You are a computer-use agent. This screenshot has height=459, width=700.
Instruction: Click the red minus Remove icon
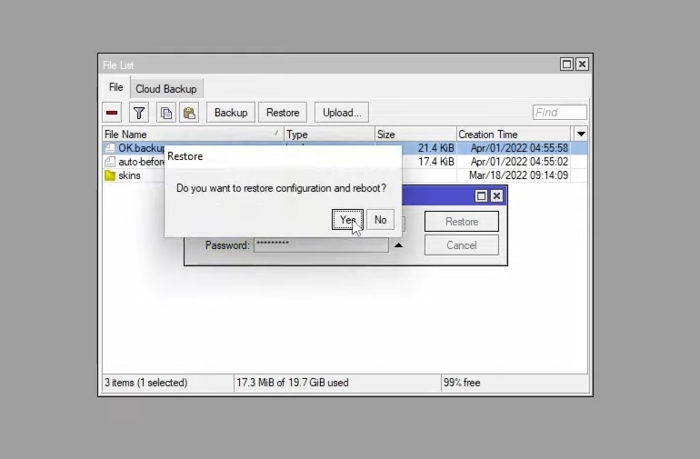pos(113,113)
